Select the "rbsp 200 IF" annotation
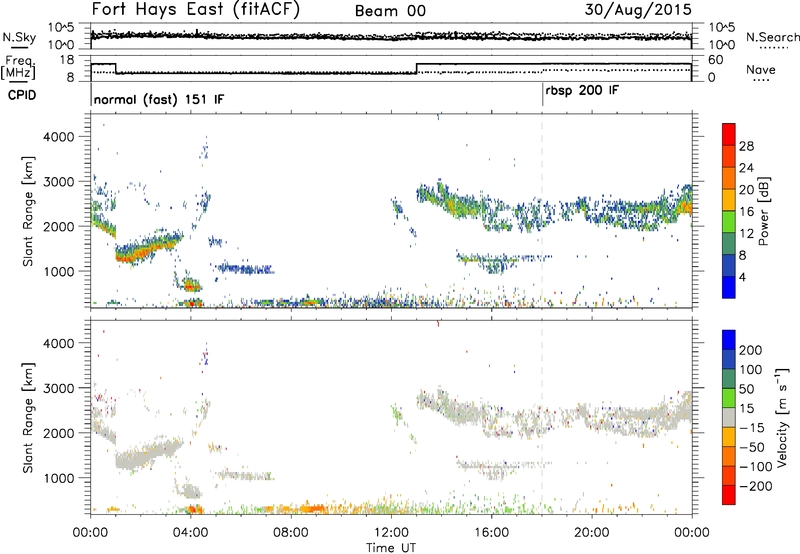This screenshot has width=800, height=554. [582, 91]
